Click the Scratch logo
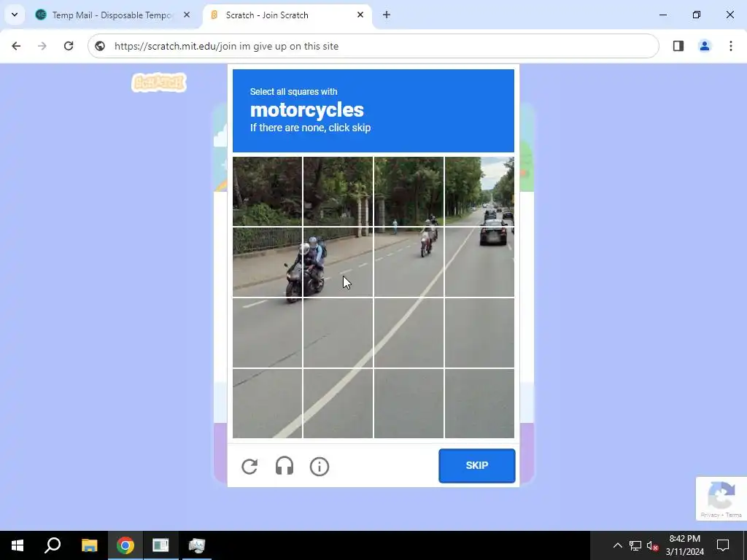The width and height of the screenshot is (747, 560). point(158,83)
